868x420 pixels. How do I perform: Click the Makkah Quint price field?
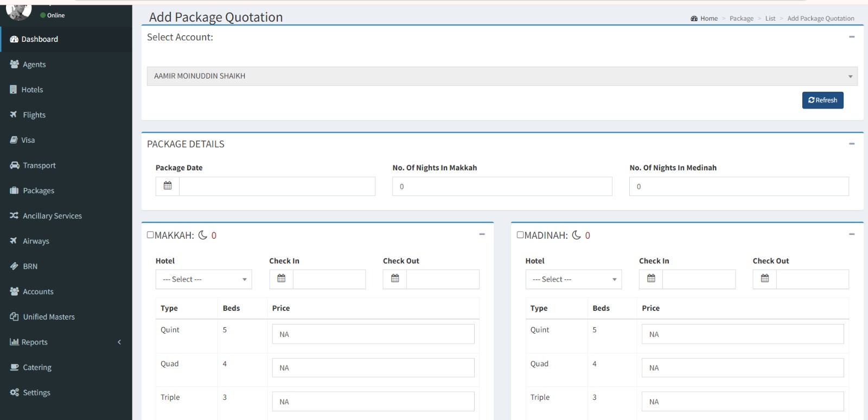[373, 334]
